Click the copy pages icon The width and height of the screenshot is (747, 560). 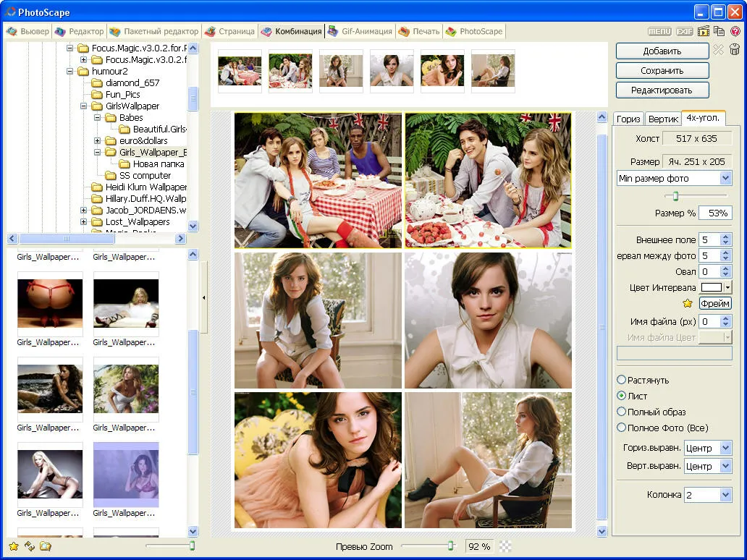[719, 31]
